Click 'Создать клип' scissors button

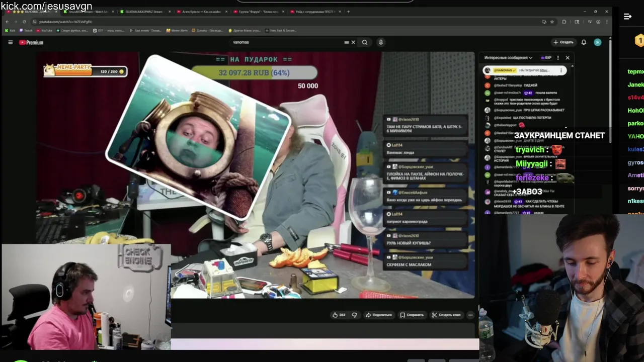pos(446,315)
